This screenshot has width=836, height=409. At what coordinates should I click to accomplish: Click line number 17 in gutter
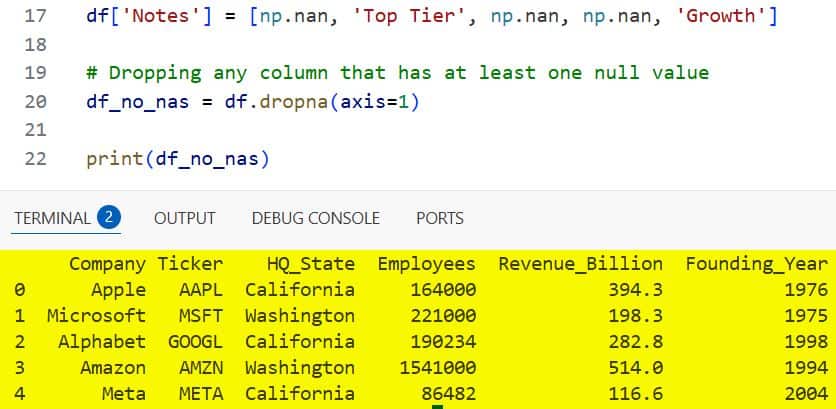[36, 16]
